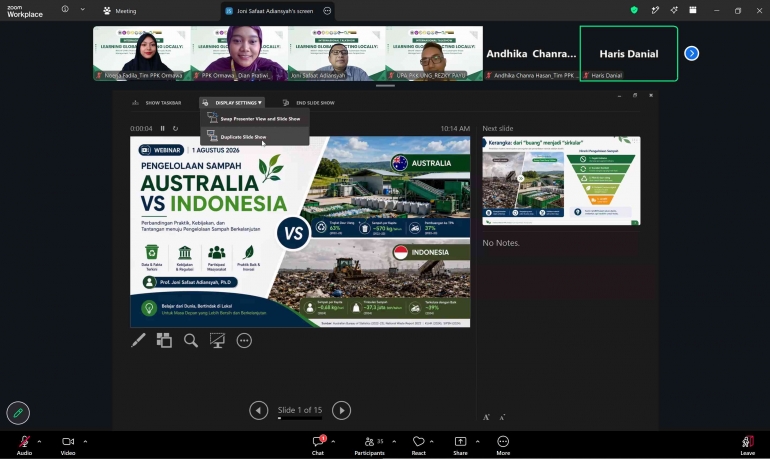770x459 pixels.
Task: Click slide progress bar under Slide 1 of 15
Action: pyautogui.click(x=300, y=418)
